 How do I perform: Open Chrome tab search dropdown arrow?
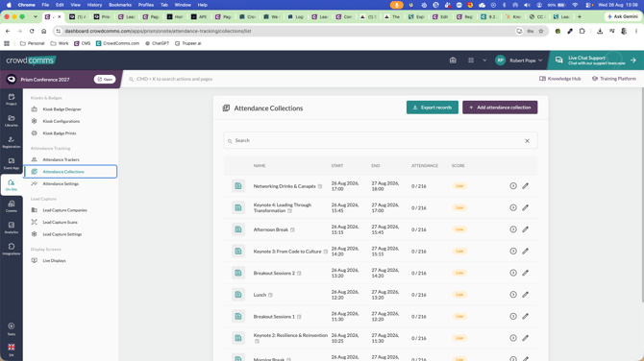click(36, 17)
